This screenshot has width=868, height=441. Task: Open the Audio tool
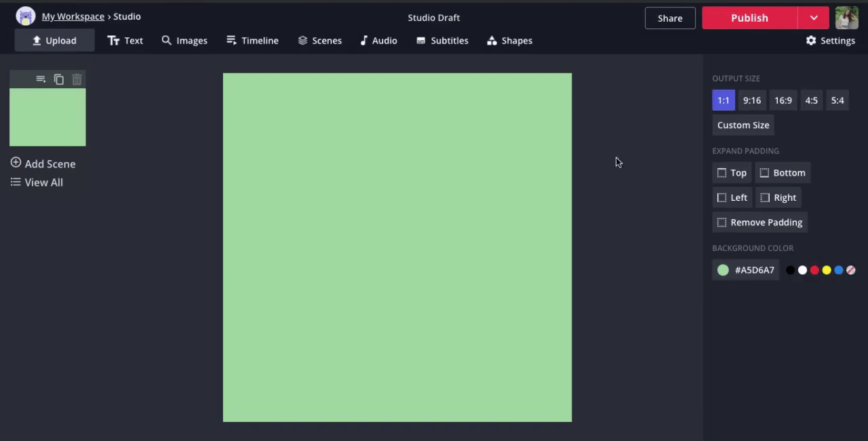(x=378, y=41)
